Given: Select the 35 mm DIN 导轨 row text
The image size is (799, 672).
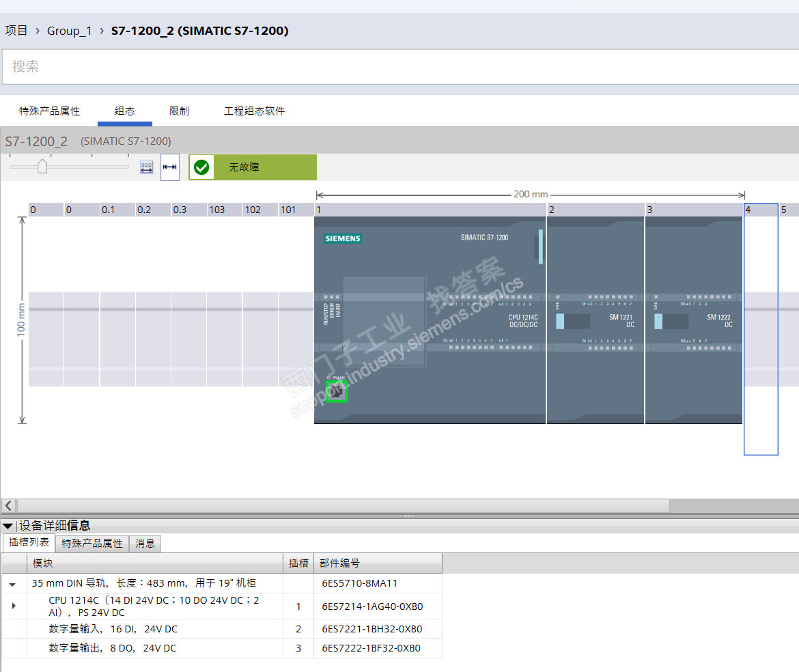Looking at the screenshot, I should click(x=144, y=583).
